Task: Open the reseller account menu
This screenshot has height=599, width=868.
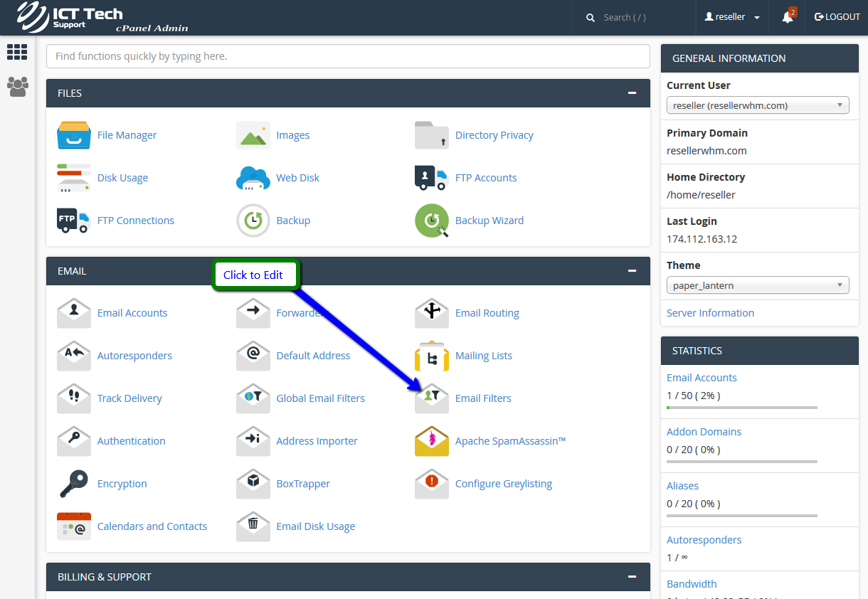Action: pyautogui.click(x=732, y=17)
